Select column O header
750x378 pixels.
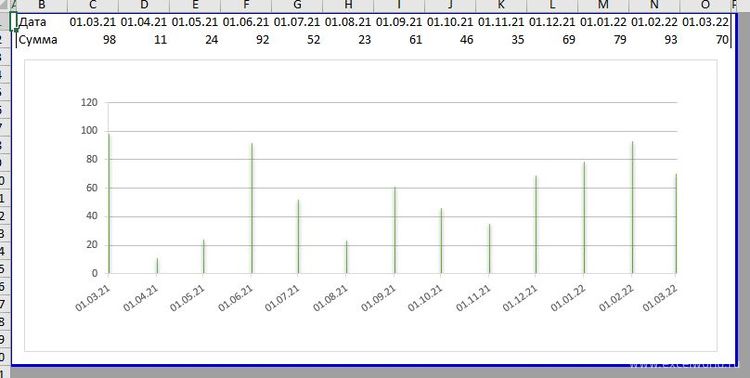tap(705, 5)
